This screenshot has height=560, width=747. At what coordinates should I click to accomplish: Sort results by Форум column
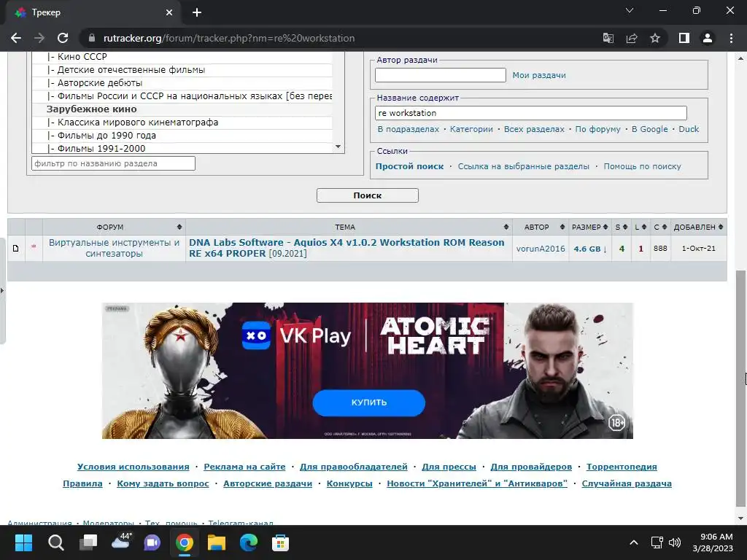(x=115, y=227)
